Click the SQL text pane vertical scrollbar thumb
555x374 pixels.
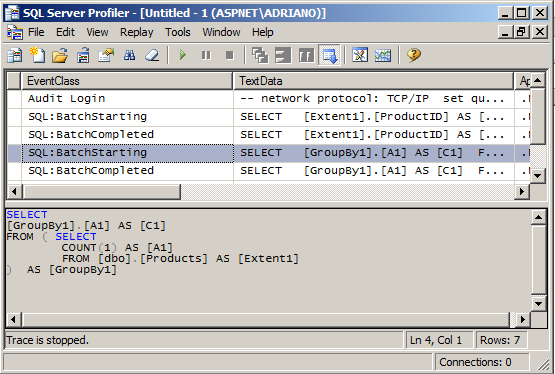(x=538, y=260)
